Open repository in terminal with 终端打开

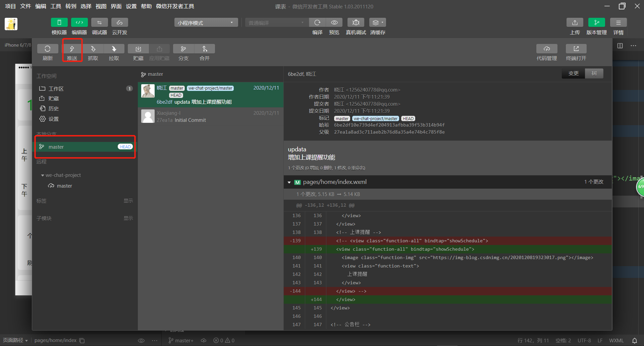click(x=576, y=49)
